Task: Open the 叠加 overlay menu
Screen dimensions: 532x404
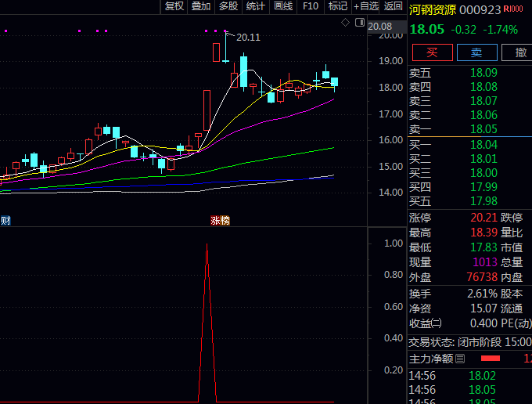Action: [x=201, y=6]
